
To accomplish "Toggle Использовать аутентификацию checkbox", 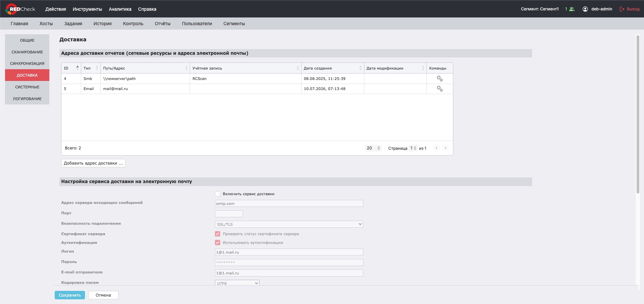I will [218, 243].
